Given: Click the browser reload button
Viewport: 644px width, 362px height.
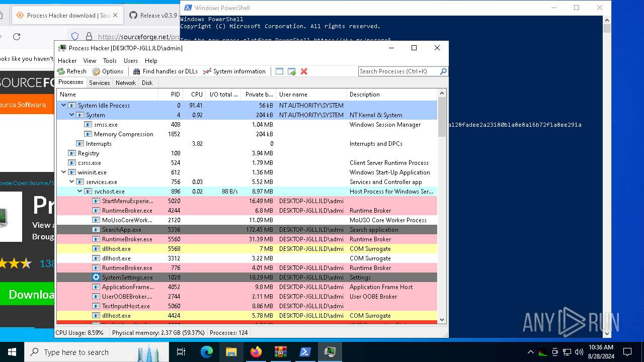Looking at the screenshot, I should click(17, 37).
